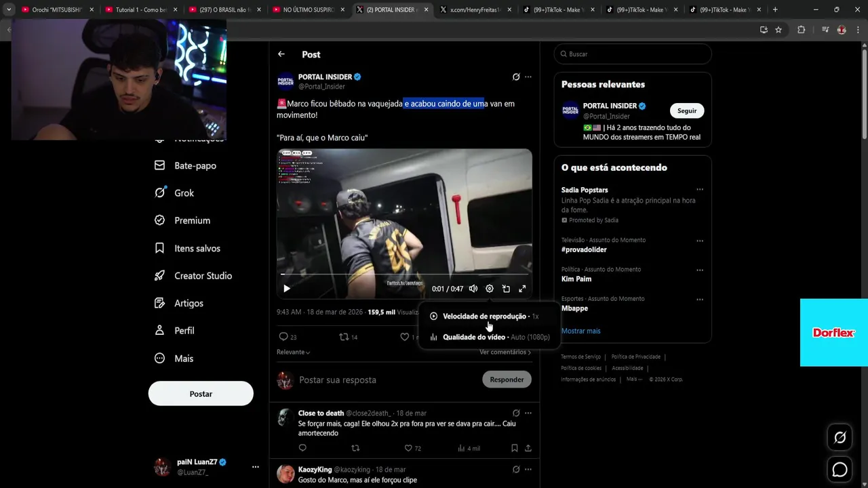The image size is (868, 488).
Task: Click the Dorflex ad banner
Action: pyautogui.click(x=834, y=333)
